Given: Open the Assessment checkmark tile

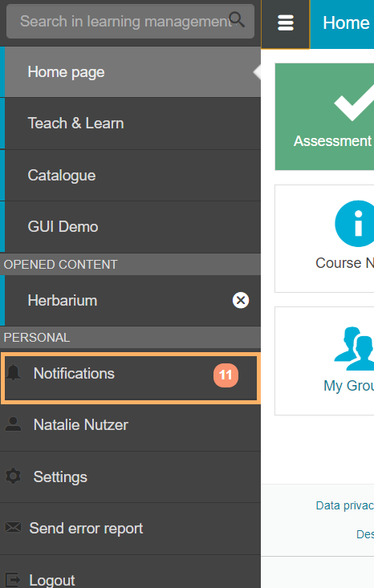Looking at the screenshot, I should (x=324, y=116).
